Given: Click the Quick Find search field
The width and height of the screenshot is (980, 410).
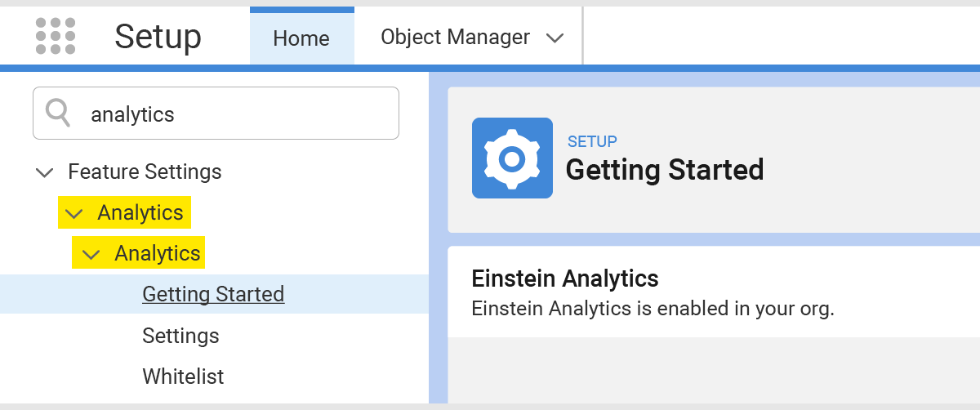Looking at the screenshot, I should coord(216,114).
